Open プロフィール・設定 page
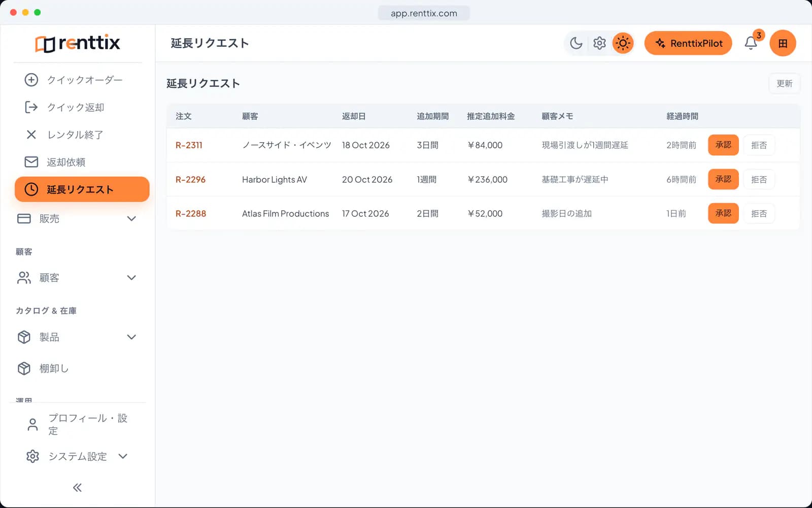The width and height of the screenshot is (812, 508). point(77,424)
